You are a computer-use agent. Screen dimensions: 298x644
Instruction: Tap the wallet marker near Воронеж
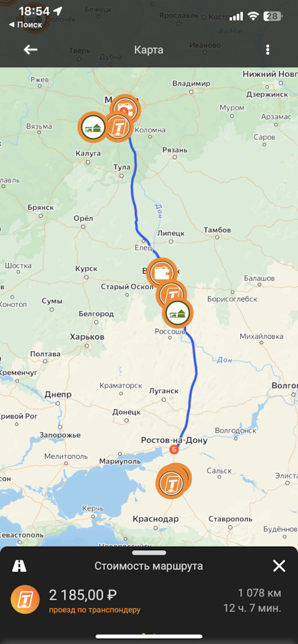[161, 272]
